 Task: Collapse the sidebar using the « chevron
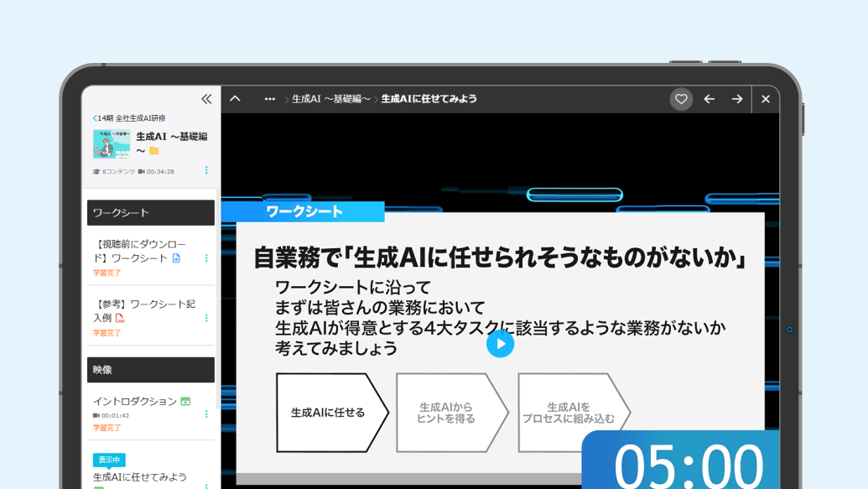[205, 98]
